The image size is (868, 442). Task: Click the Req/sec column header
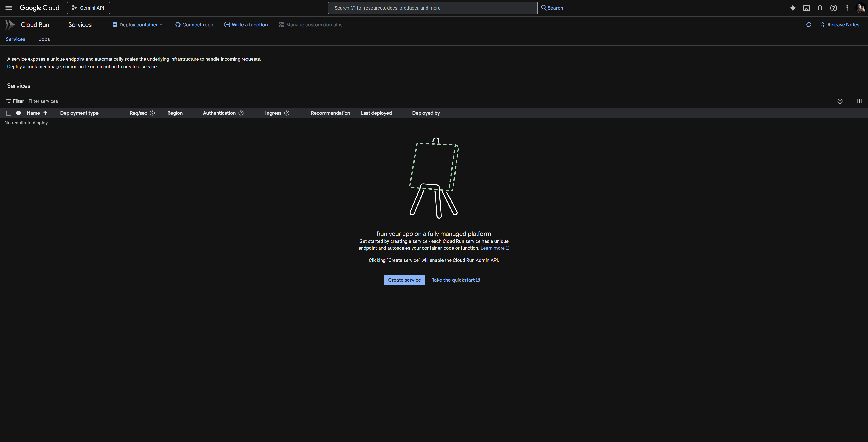click(138, 113)
